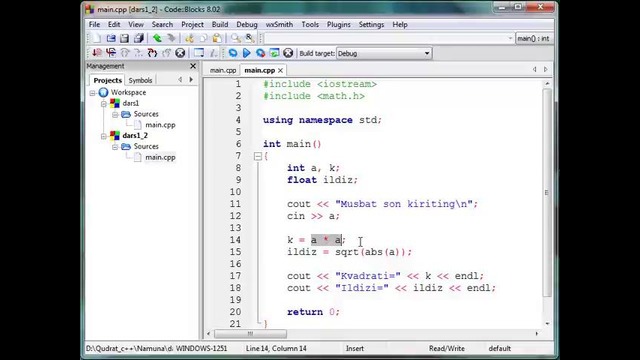The height and width of the screenshot is (360, 640).
Task: Abort the build with the X icon
Action: click(288, 53)
